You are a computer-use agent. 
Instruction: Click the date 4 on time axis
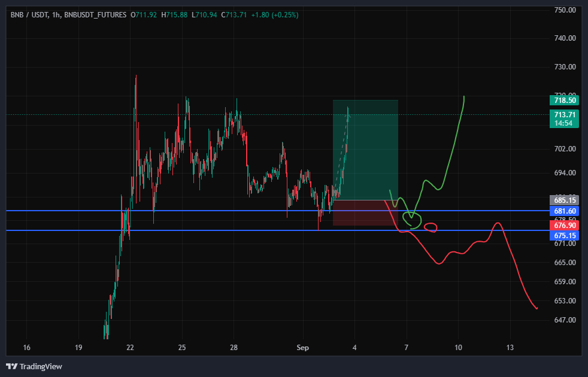click(354, 348)
